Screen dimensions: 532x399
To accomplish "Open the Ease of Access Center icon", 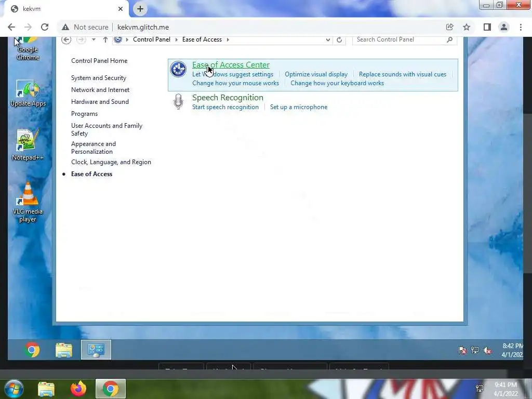I will pyautogui.click(x=178, y=69).
